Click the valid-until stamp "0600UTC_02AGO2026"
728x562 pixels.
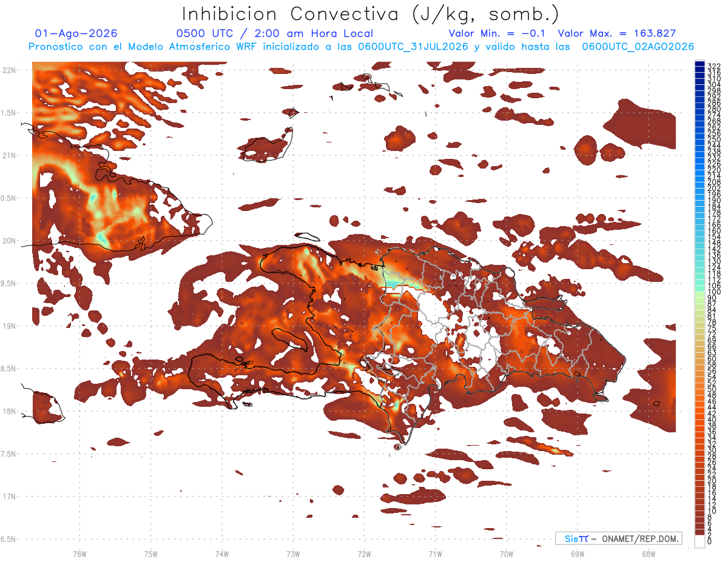coord(638,47)
